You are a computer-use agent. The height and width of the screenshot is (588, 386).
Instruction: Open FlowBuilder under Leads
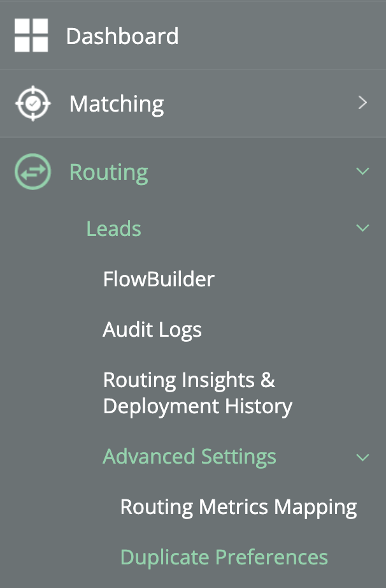click(159, 279)
